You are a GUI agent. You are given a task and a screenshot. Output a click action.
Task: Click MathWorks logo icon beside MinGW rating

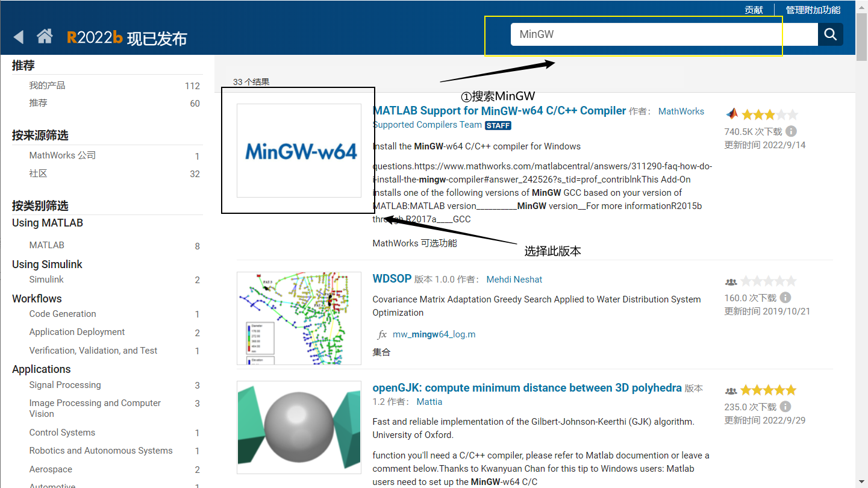(731, 113)
